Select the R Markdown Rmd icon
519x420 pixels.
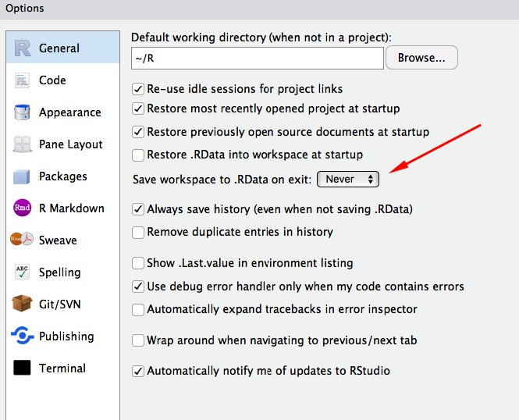pos(23,208)
